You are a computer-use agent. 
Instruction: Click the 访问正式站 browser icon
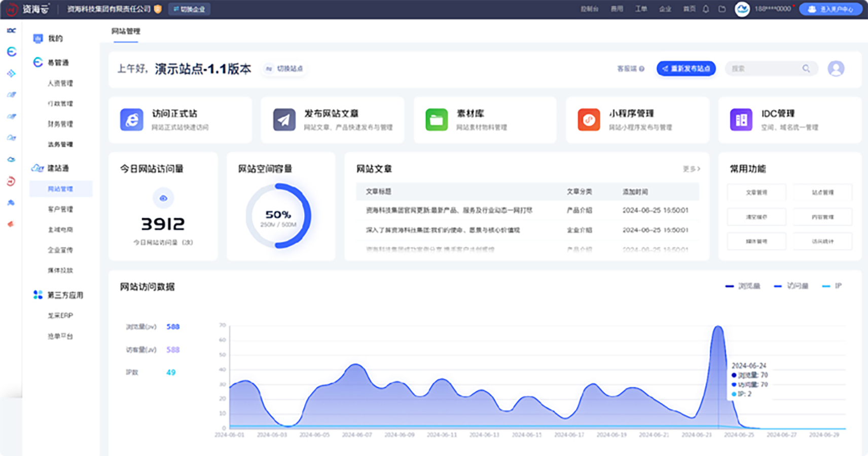[132, 120]
